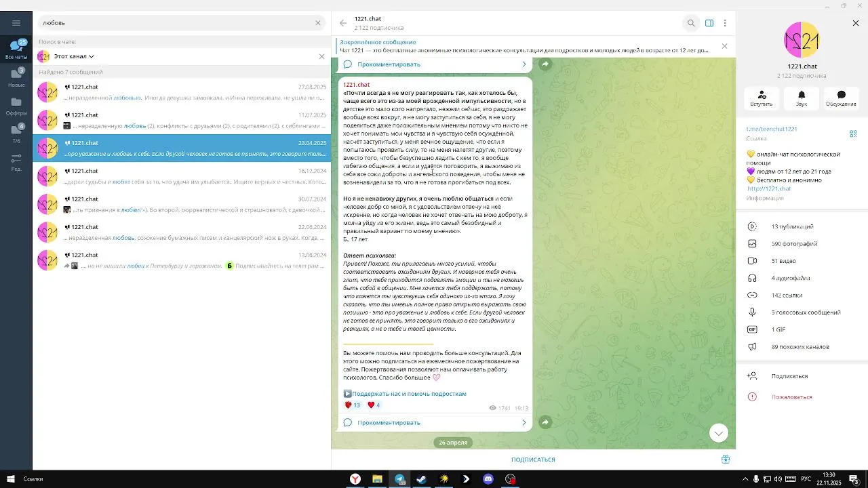Go back with the chat header arrow
Viewport: 868px width, 488px height.
[343, 23]
